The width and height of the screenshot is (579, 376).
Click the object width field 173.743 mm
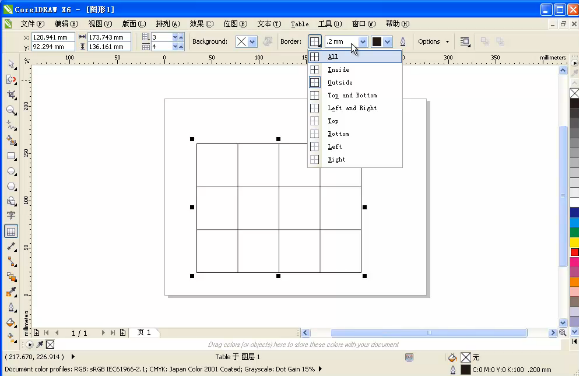(x=109, y=37)
